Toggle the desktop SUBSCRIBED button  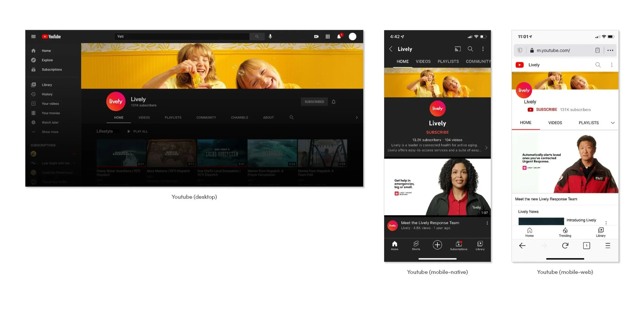(314, 102)
